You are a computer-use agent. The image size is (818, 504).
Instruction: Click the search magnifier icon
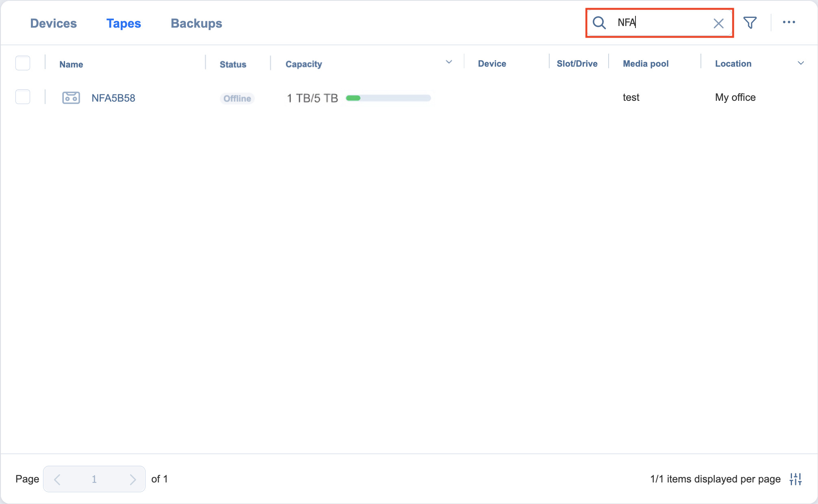tap(599, 23)
